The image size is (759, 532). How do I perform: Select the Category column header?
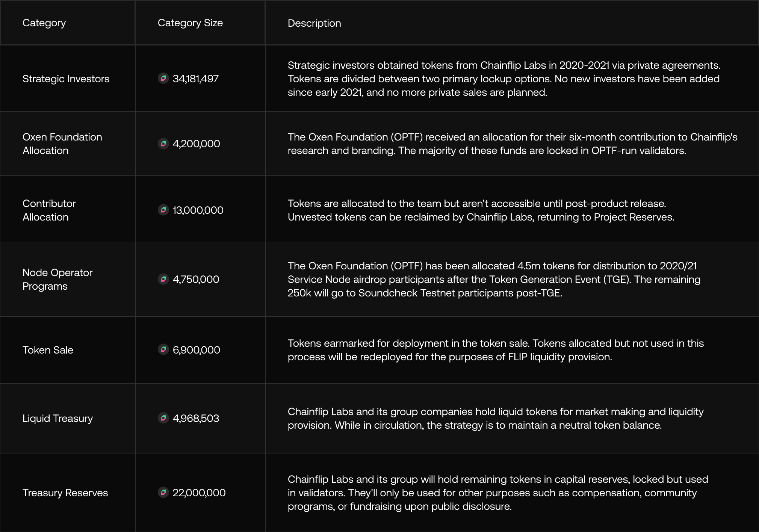coord(44,23)
